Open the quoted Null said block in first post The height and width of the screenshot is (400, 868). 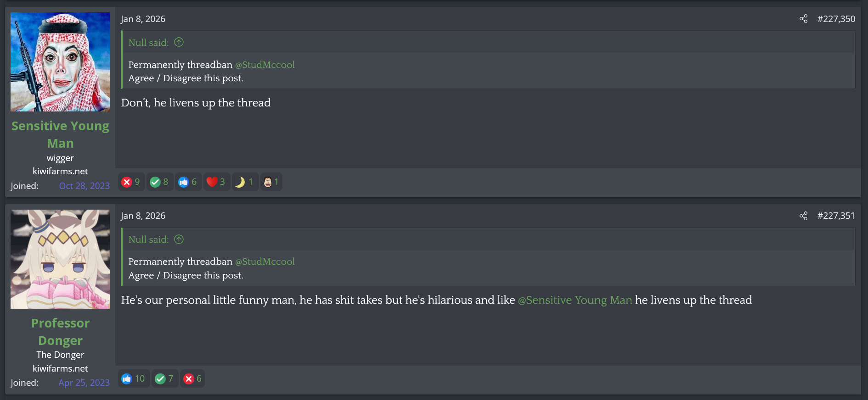[148, 42]
